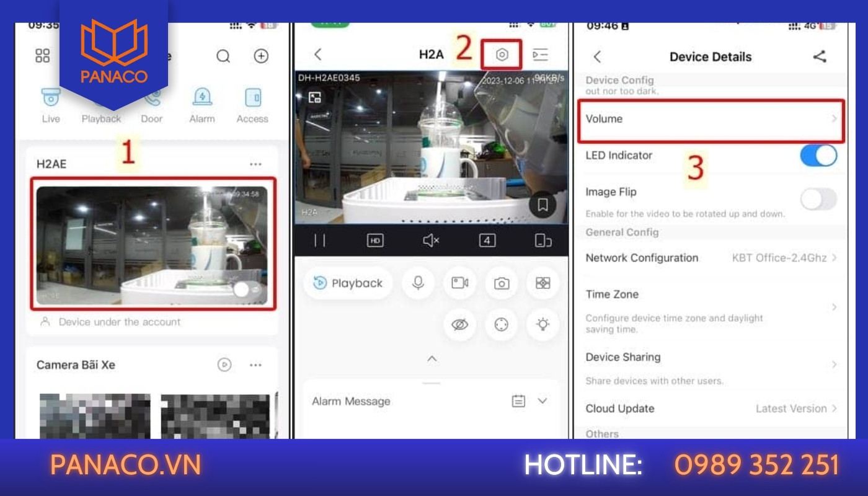Start video recording on the H2A camera
Image resolution: width=868 pixels, height=496 pixels.
pyautogui.click(x=459, y=283)
